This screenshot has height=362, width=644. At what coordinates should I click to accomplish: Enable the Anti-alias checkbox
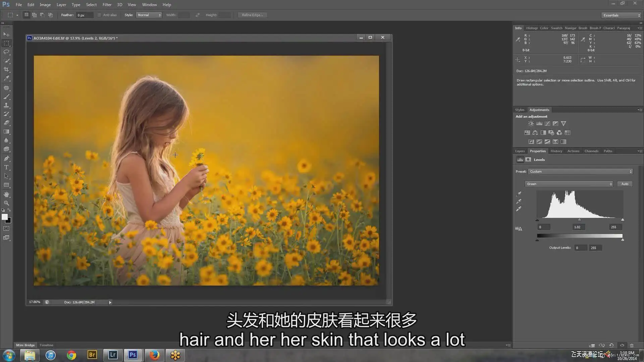(99, 15)
